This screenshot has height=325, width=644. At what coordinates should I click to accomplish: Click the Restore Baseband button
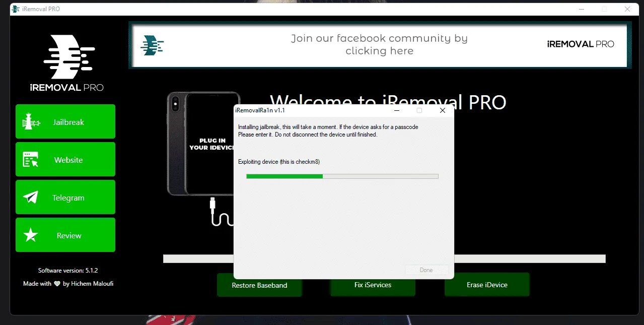(x=259, y=285)
